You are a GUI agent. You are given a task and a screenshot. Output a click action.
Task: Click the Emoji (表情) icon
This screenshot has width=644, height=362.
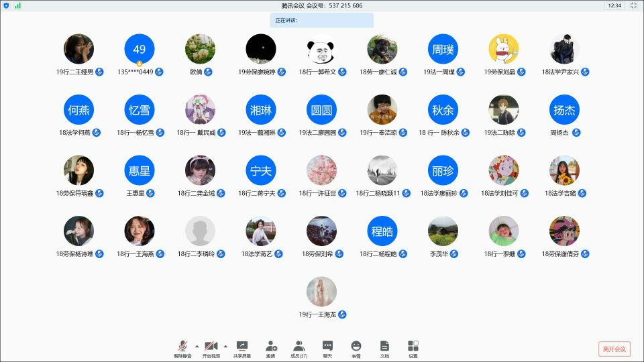click(356, 347)
